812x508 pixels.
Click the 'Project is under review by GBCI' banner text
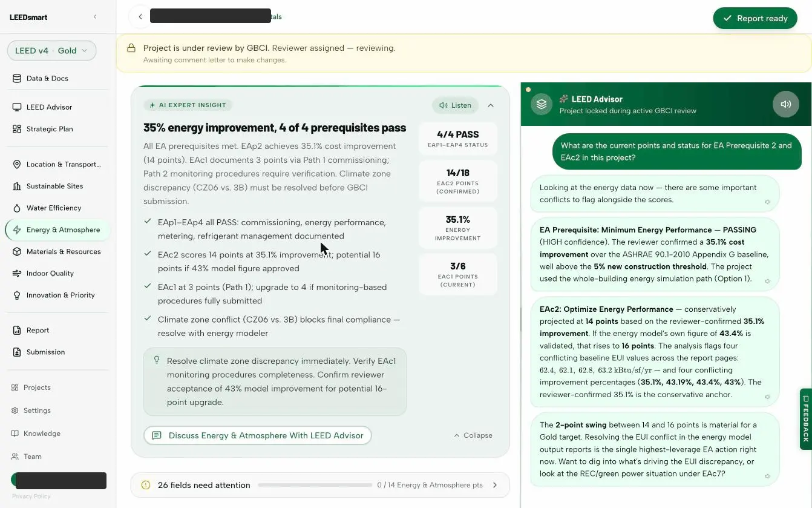point(269,48)
